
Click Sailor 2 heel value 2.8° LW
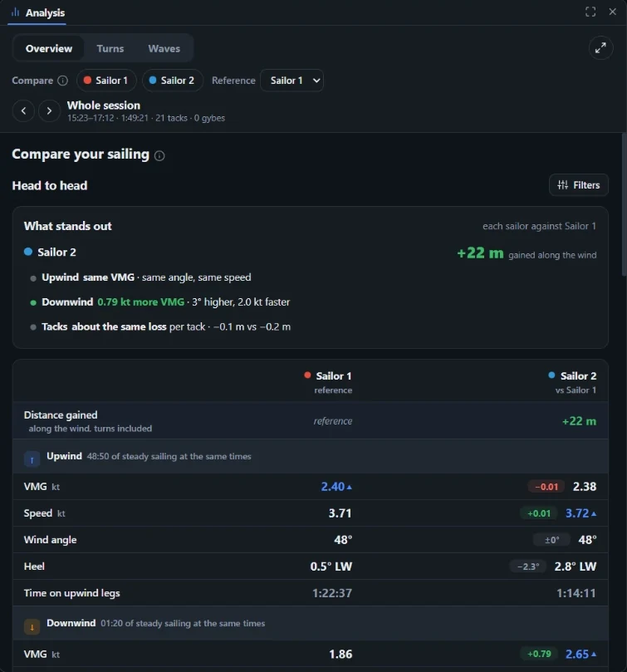(576, 567)
